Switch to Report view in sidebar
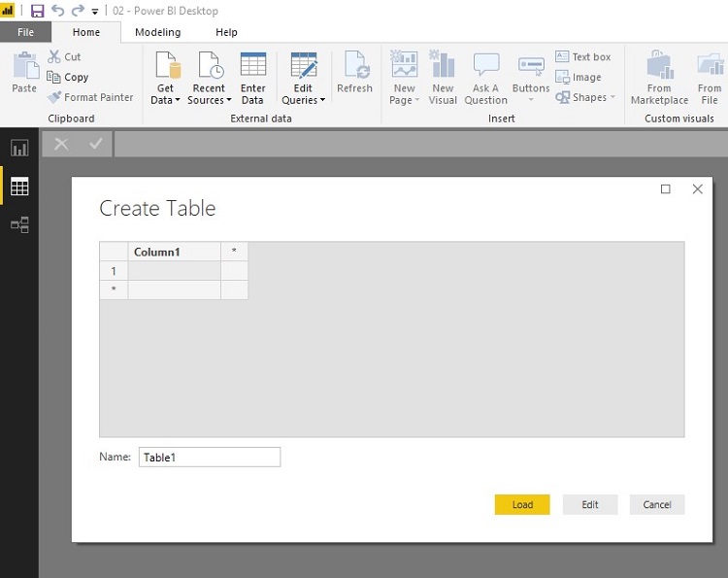Screen dimensions: 728x578 coord(19,149)
